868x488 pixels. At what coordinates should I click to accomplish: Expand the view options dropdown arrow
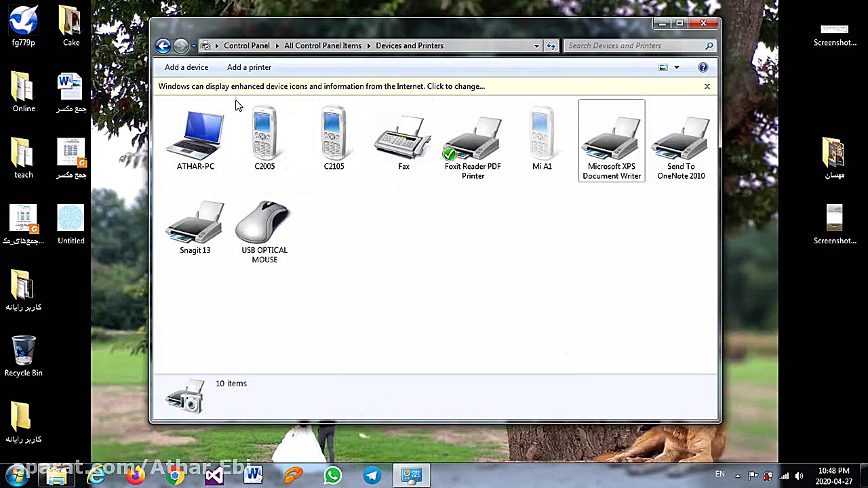pyautogui.click(x=676, y=67)
